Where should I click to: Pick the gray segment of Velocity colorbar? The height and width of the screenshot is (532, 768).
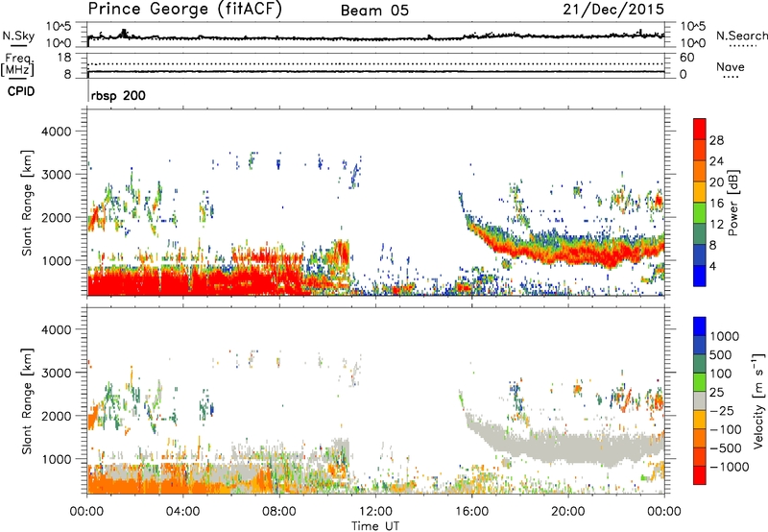pos(700,400)
